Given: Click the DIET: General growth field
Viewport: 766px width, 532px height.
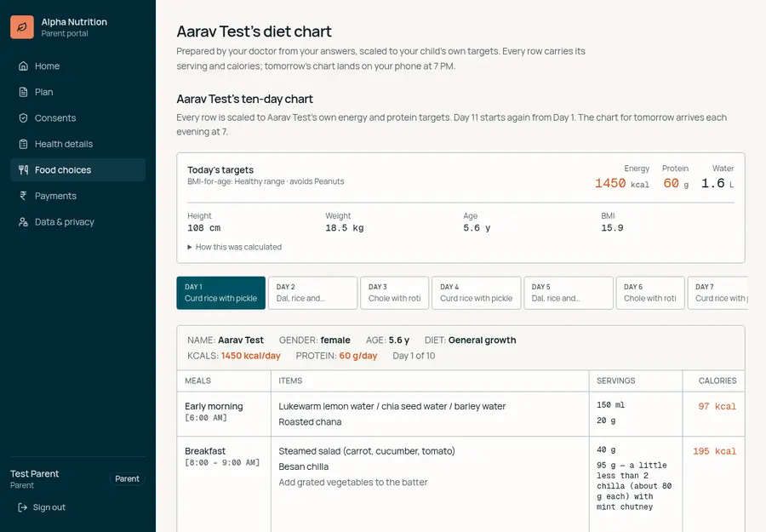Looking at the screenshot, I should 470,340.
